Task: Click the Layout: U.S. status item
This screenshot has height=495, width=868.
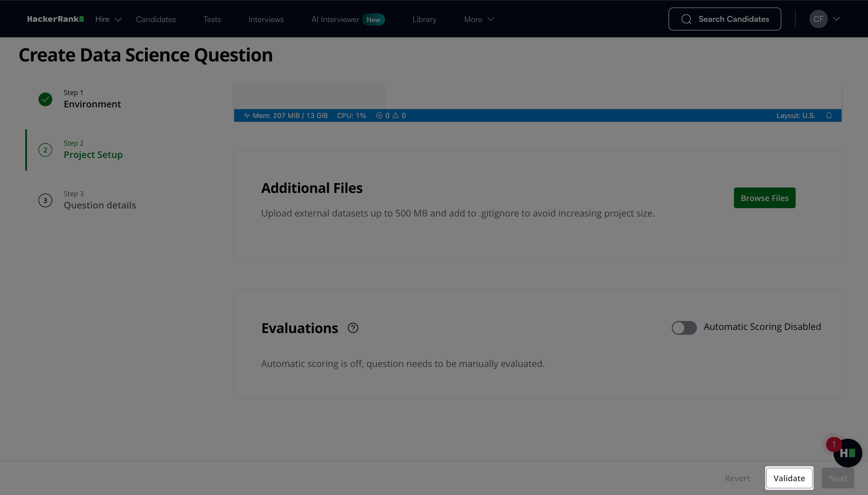Action: click(796, 116)
